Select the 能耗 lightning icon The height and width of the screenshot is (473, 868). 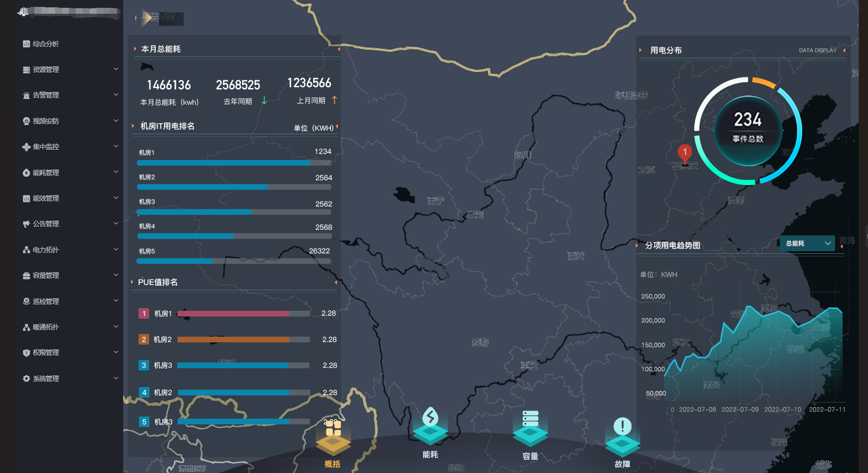pyautogui.click(x=430, y=427)
